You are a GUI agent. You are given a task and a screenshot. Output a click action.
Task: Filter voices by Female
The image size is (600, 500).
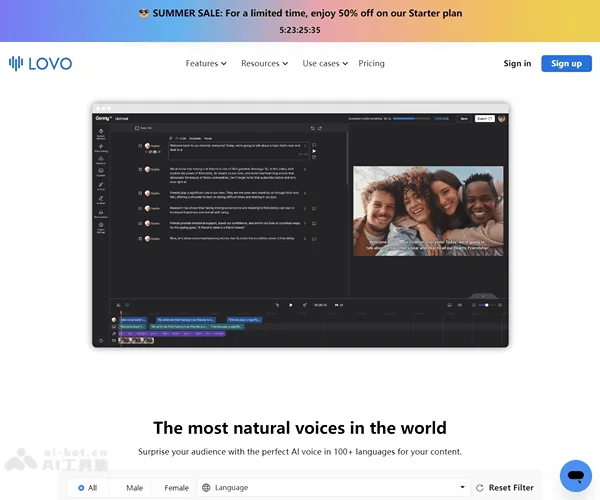176,488
